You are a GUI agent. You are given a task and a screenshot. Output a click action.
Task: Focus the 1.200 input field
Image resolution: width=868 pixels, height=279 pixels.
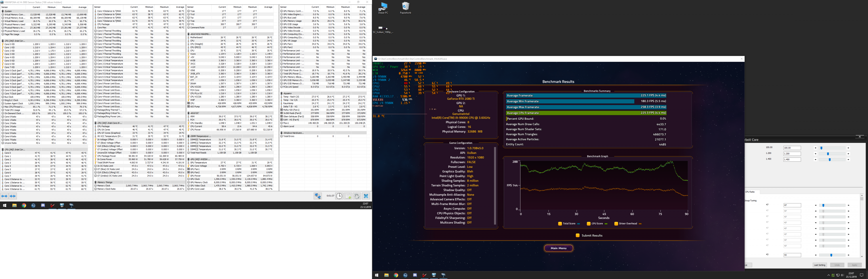click(x=792, y=154)
